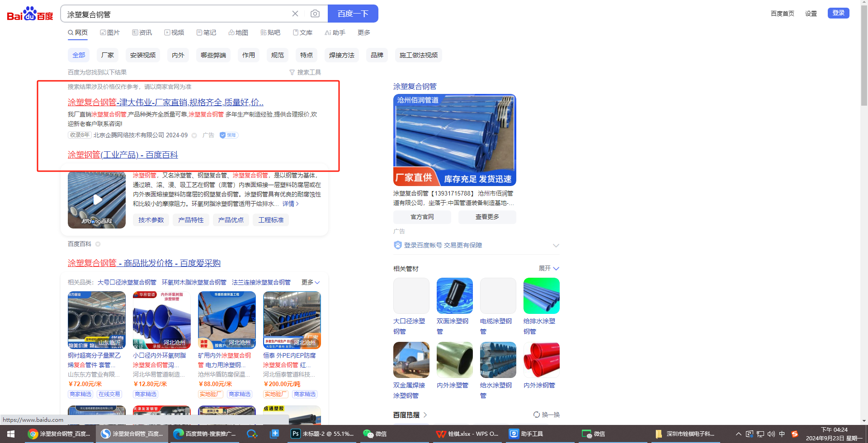Click the taskbar volume icon
The height and width of the screenshot is (443, 868).
(771, 434)
